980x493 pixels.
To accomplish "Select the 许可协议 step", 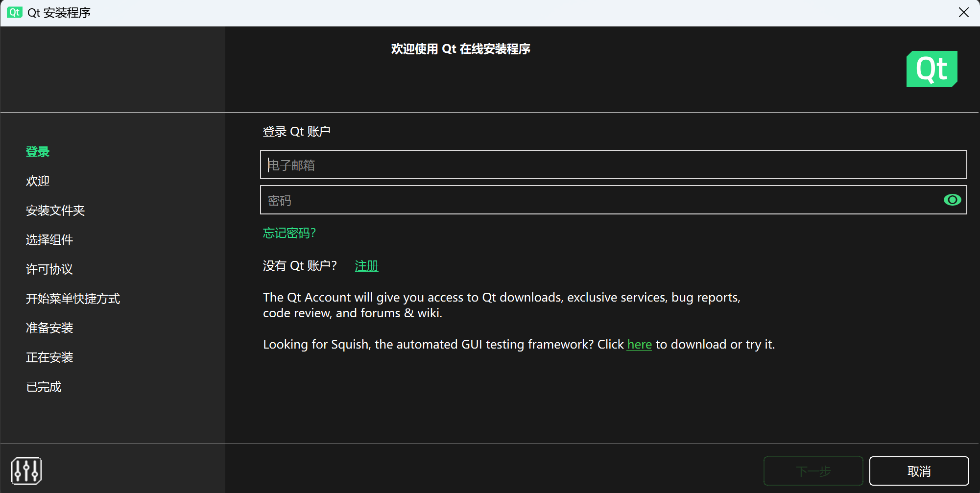I will click(x=48, y=269).
